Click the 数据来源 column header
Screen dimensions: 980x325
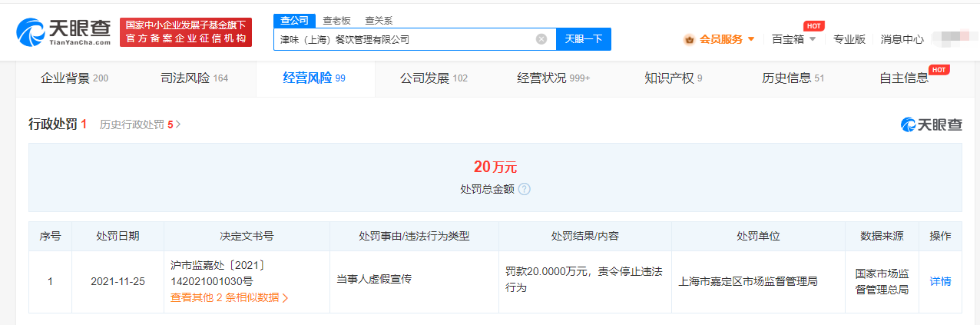(x=882, y=237)
